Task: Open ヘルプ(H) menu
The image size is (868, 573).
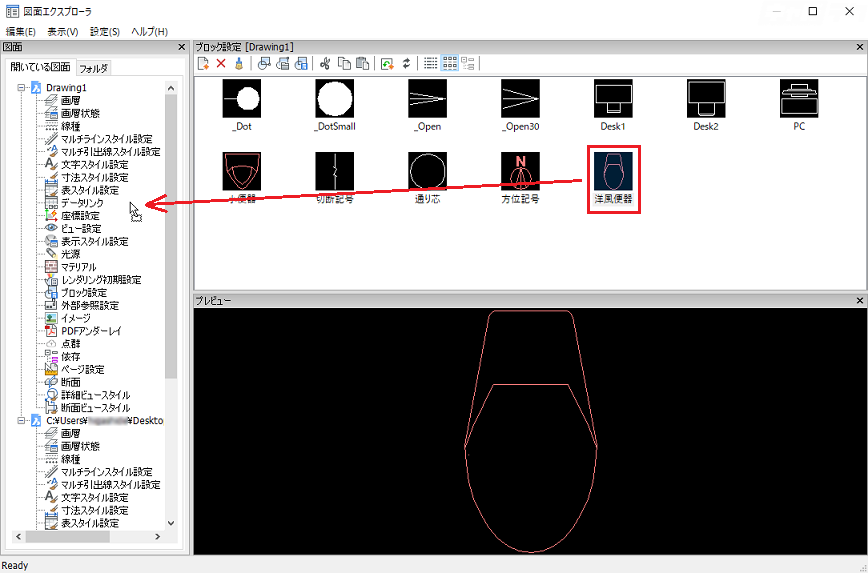Action: coord(149,32)
